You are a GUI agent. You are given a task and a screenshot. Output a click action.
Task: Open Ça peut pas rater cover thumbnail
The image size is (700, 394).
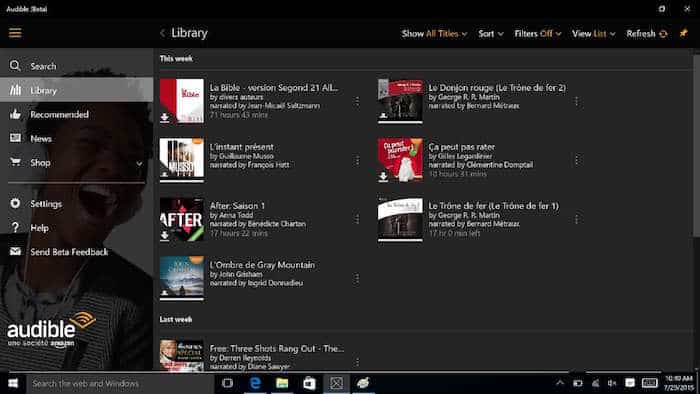(x=400, y=160)
